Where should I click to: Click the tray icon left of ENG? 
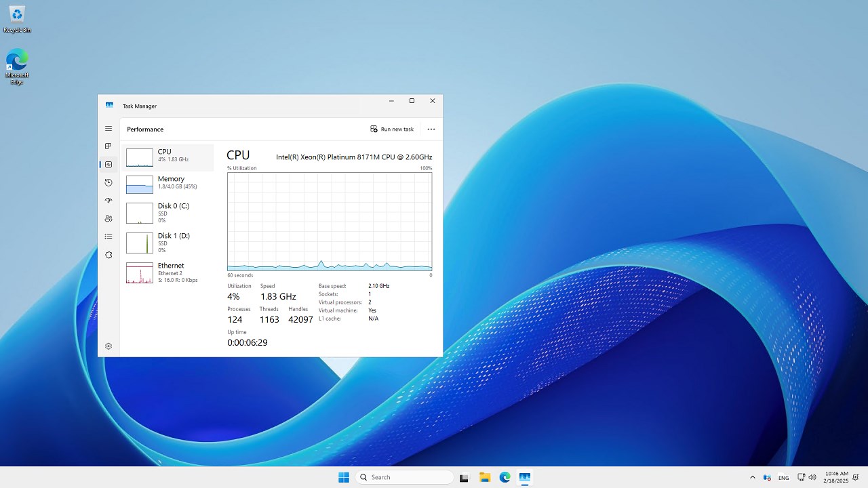point(767,477)
